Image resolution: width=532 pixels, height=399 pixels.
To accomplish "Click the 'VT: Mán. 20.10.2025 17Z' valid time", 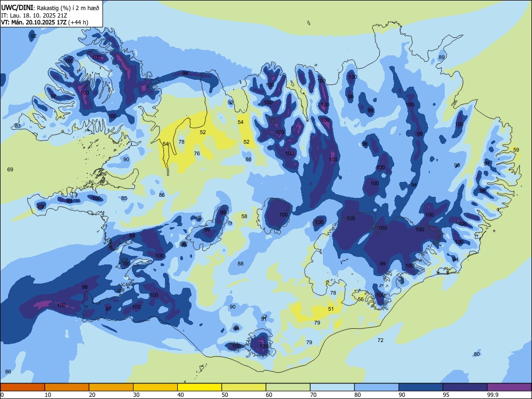I will [34, 22].
